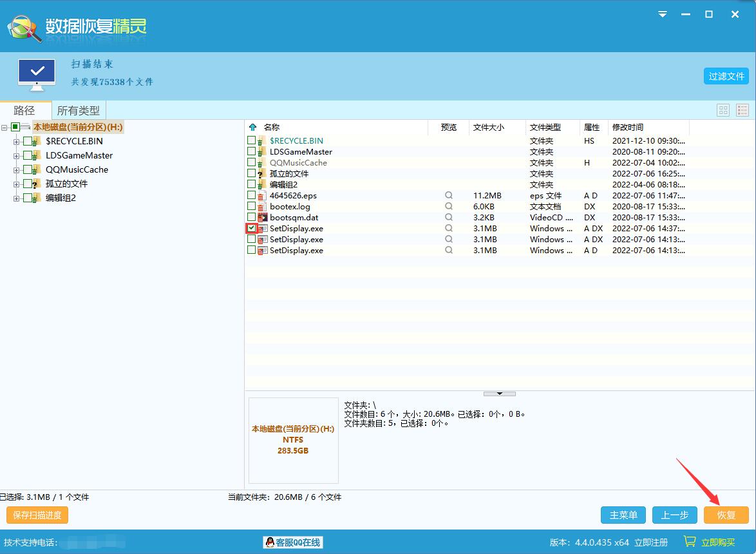Check the box for 4645626.eps
Image resolution: width=756 pixels, height=554 pixels.
click(251, 195)
